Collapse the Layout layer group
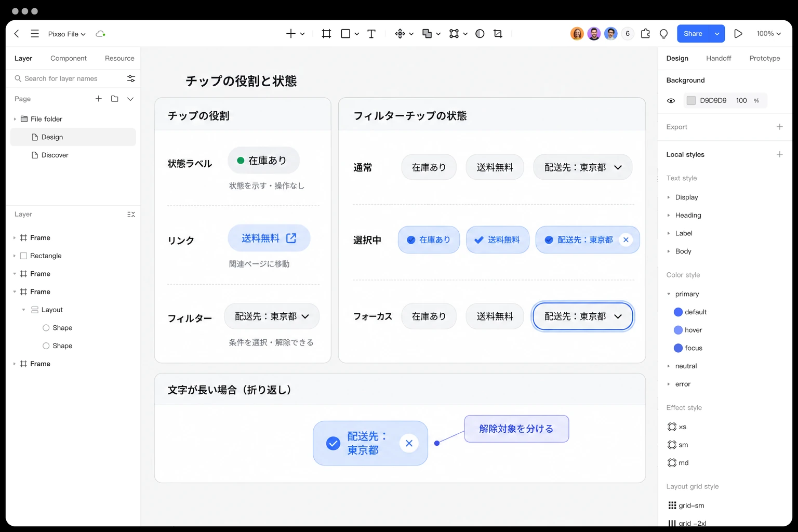 point(23,310)
